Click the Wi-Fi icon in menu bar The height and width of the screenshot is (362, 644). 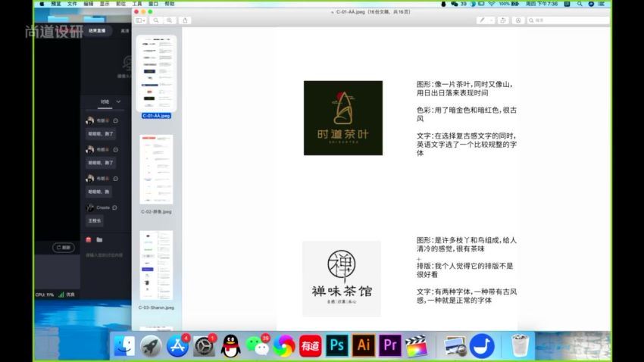[492, 4]
